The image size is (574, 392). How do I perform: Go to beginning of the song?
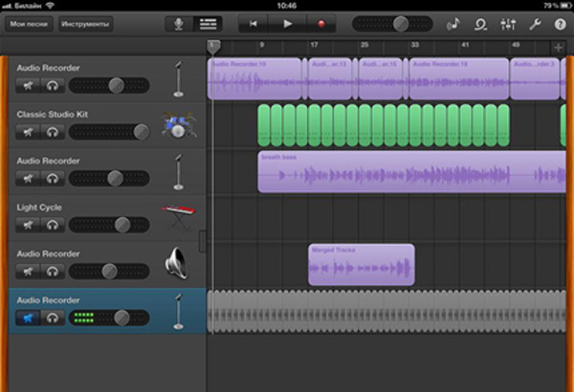[x=253, y=24]
